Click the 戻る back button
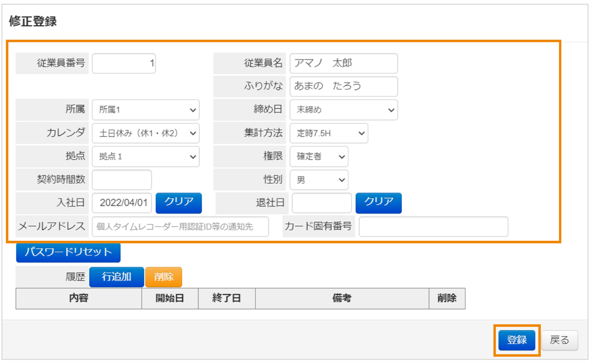The height and width of the screenshot is (364, 592). (x=560, y=339)
